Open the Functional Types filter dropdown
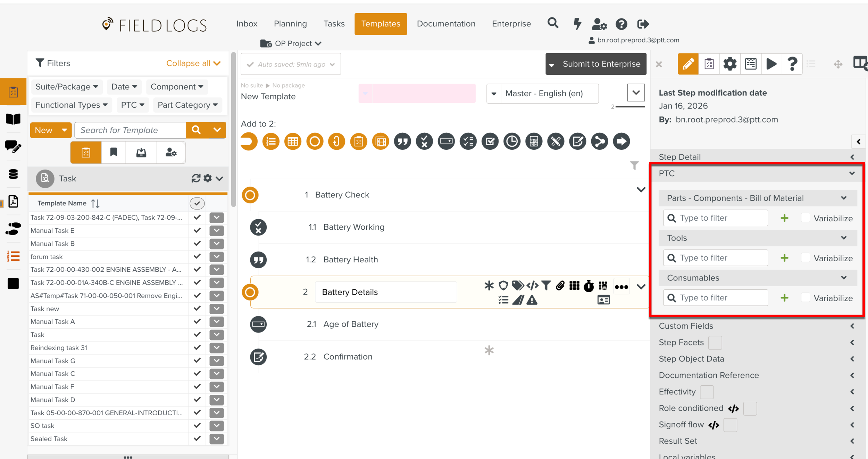The height and width of the screenshot is (459, 868). (71, 105)
